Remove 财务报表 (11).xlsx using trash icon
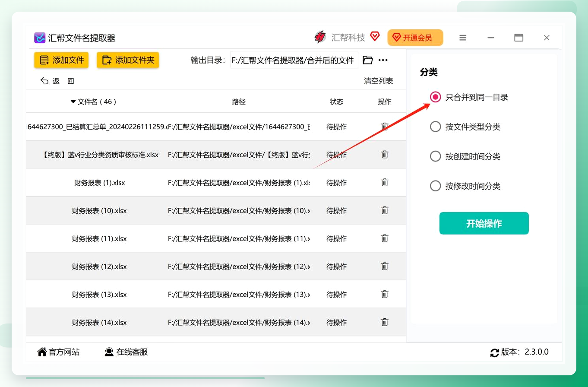This screenshot has width=588, height=387. point(385,238)
